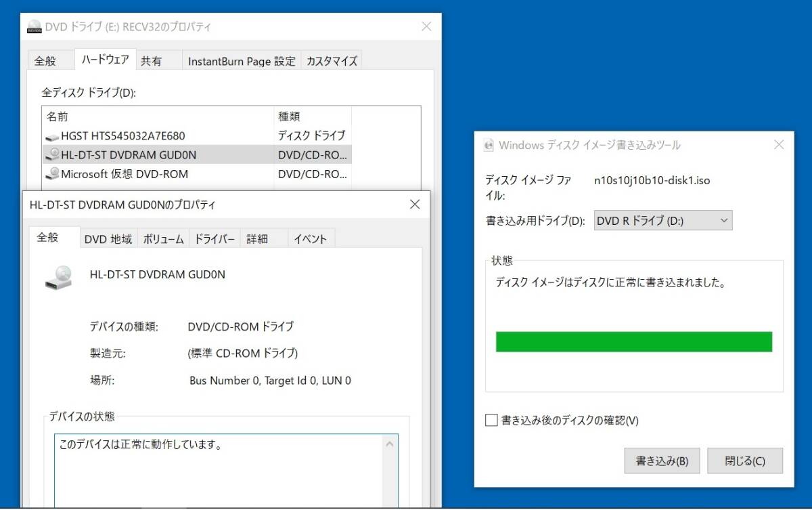Click the 種類 column header
The width and height of the screenshot is (812, 510).
coord(313,116)
